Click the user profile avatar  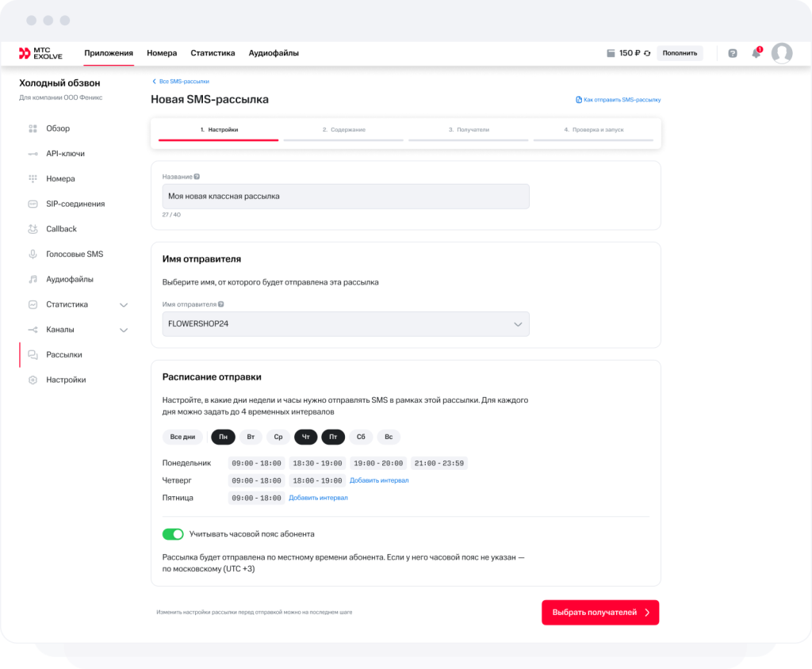782,53
